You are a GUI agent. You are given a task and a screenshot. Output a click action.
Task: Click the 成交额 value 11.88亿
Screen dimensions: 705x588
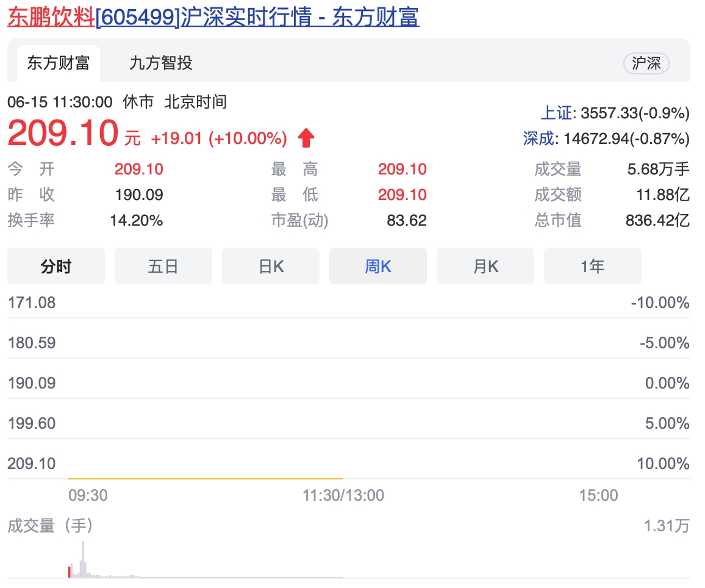(x=663, y=195)
